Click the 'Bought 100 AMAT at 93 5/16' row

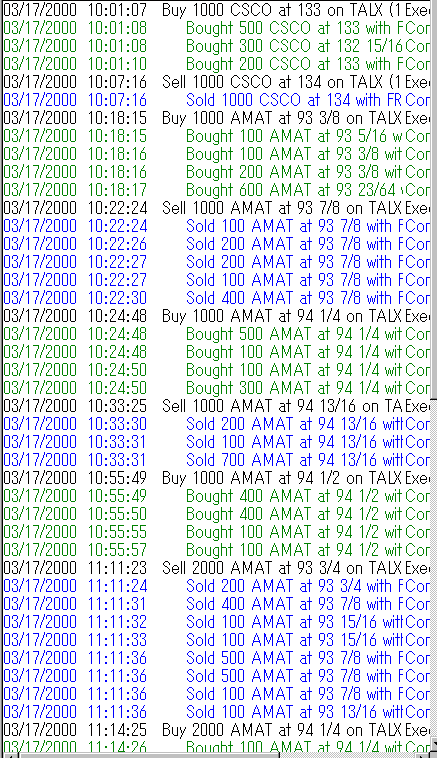point(216,136)
